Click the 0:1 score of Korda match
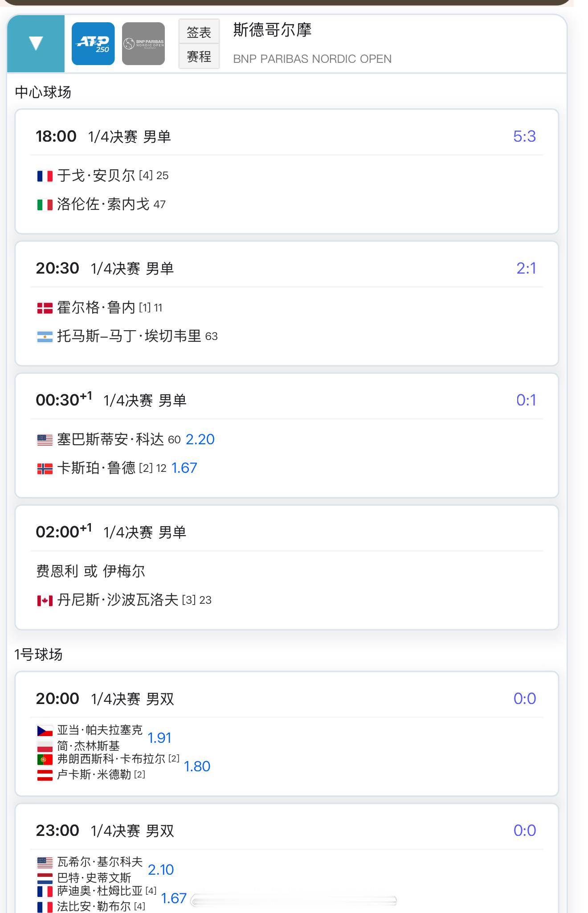This screenshot has width=588, height=913. (526, 400)
